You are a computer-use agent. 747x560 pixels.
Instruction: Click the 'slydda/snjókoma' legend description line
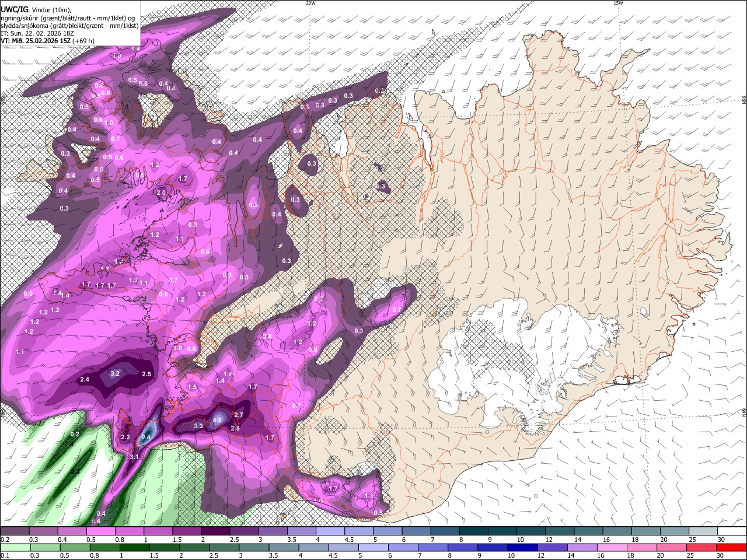pyautogui.click(x=69, y=26)
